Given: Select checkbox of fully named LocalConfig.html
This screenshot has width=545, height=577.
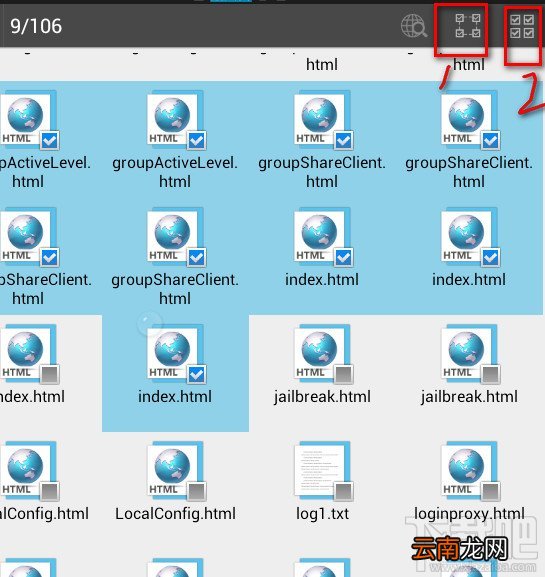Looking at the screenshot, I should coord(197,491).
